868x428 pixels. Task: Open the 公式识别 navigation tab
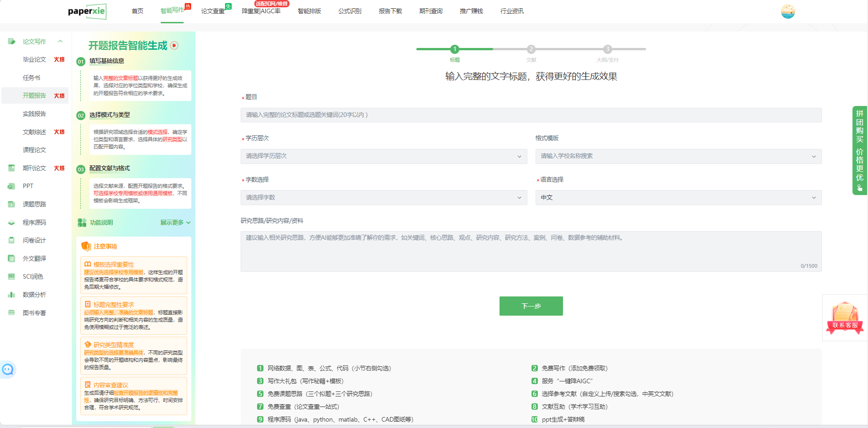point(350,11)
